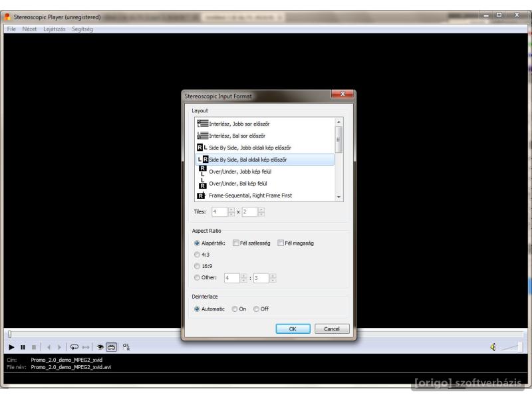Select Interlész, Jobb sor először layout

point(265,124)
